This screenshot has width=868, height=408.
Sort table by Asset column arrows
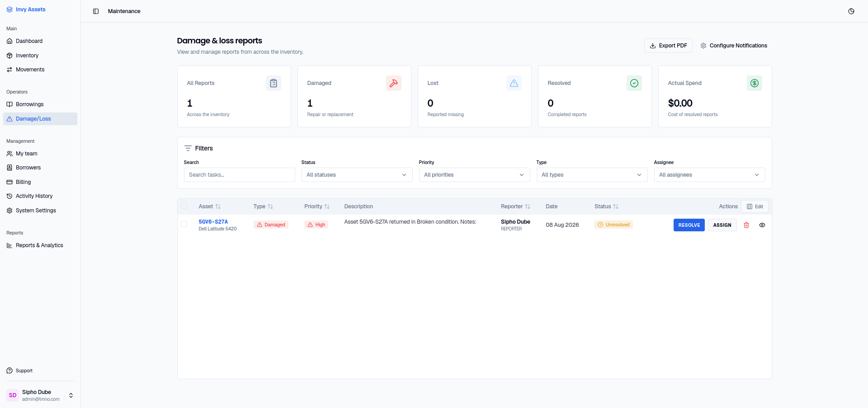coord(218,206)
